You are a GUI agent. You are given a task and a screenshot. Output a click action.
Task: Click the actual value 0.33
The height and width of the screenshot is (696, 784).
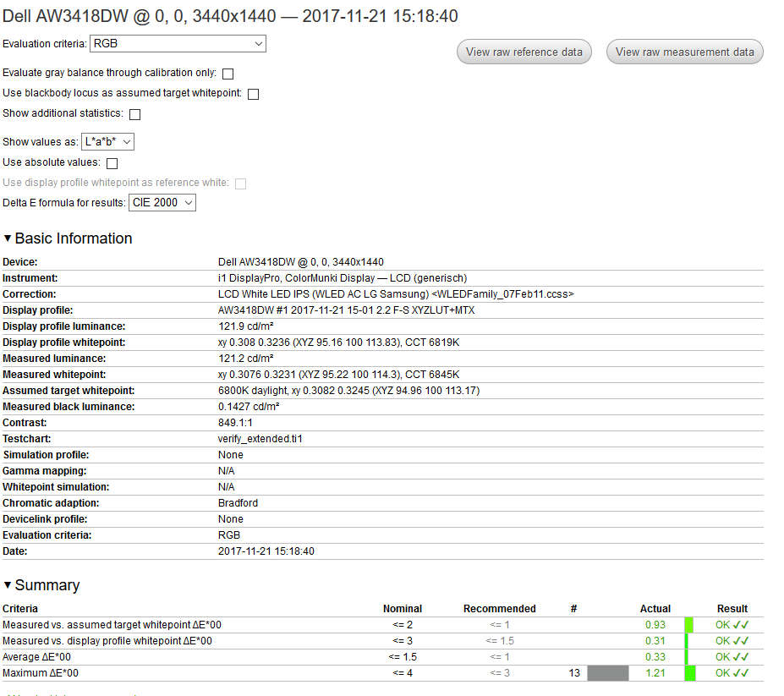(655, 657)
